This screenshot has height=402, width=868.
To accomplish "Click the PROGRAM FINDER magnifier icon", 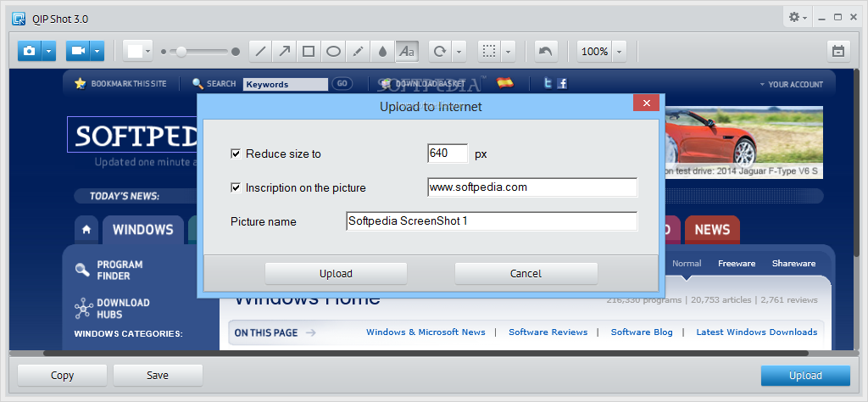I will pos(82,270).
